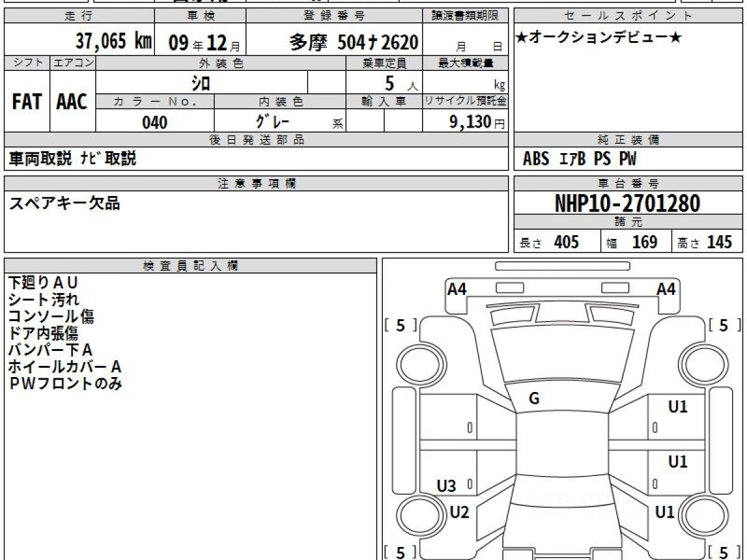Click the A4 mark at the diagram's top left
747x560 pixels.
tap(457, 289)
